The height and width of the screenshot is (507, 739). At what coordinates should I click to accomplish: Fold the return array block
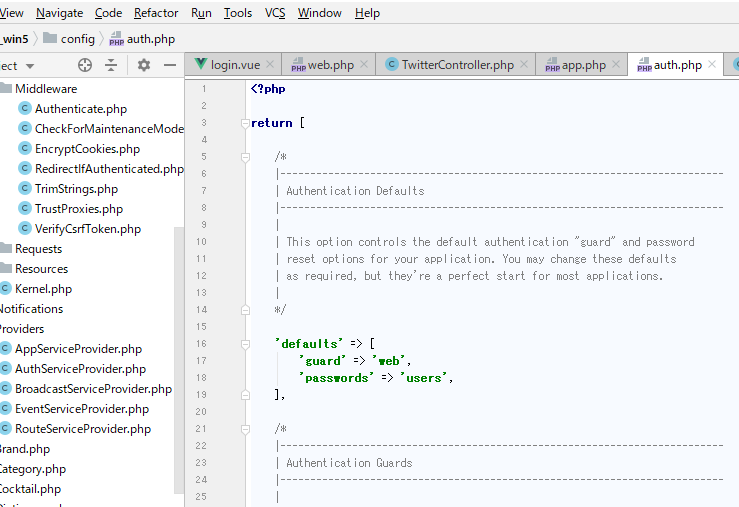tap(245, 123)
